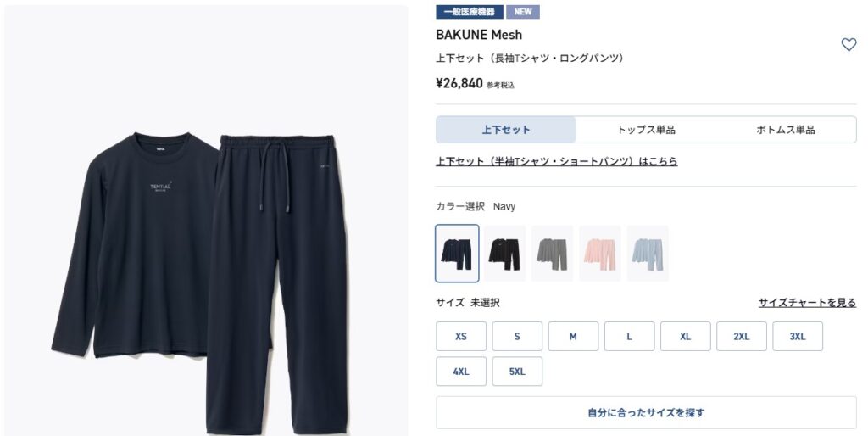Select size XL
Screen dimensions: 868x436
[685, 336]
